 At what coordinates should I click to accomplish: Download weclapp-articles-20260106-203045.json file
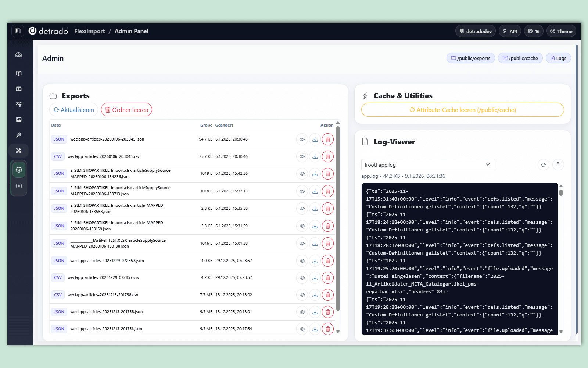[315, 139]
